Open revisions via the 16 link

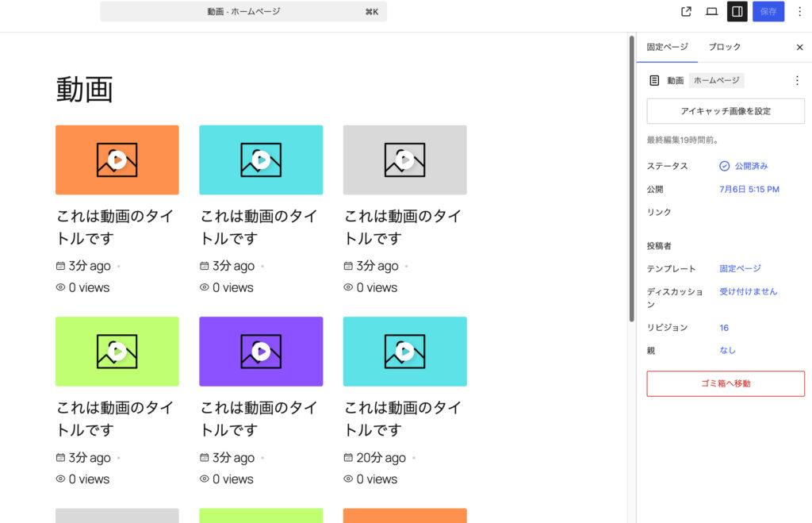pyautogui.click(x=724, y=328)
